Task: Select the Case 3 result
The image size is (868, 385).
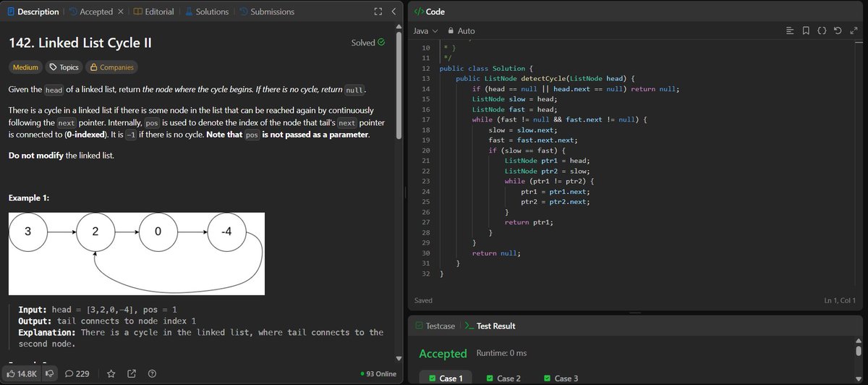Action: 561,378
